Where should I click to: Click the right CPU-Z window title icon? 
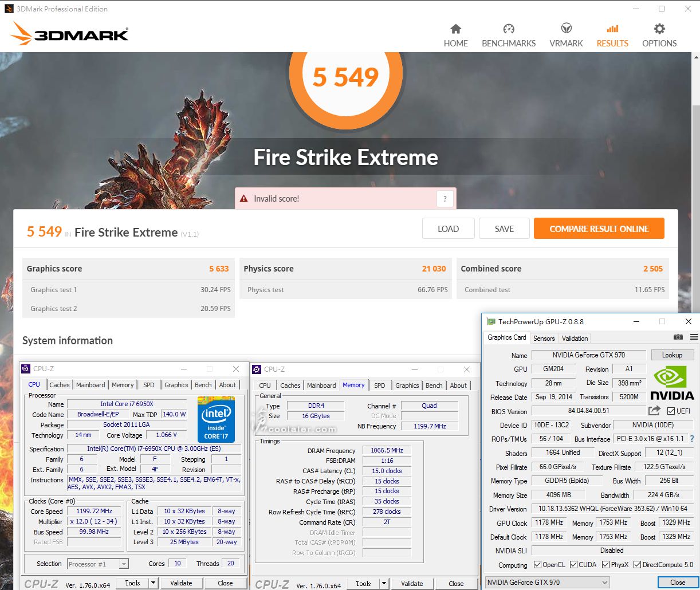[257, 369]
